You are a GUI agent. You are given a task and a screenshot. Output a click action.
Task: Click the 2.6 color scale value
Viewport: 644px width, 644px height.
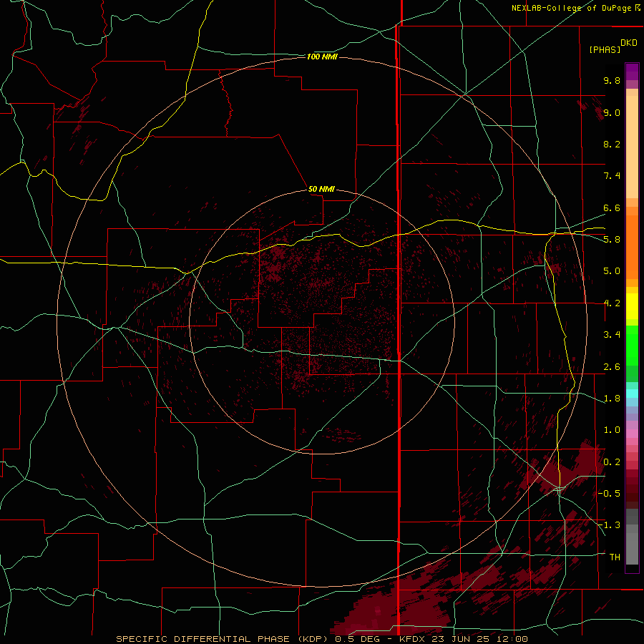pos(612,367)
